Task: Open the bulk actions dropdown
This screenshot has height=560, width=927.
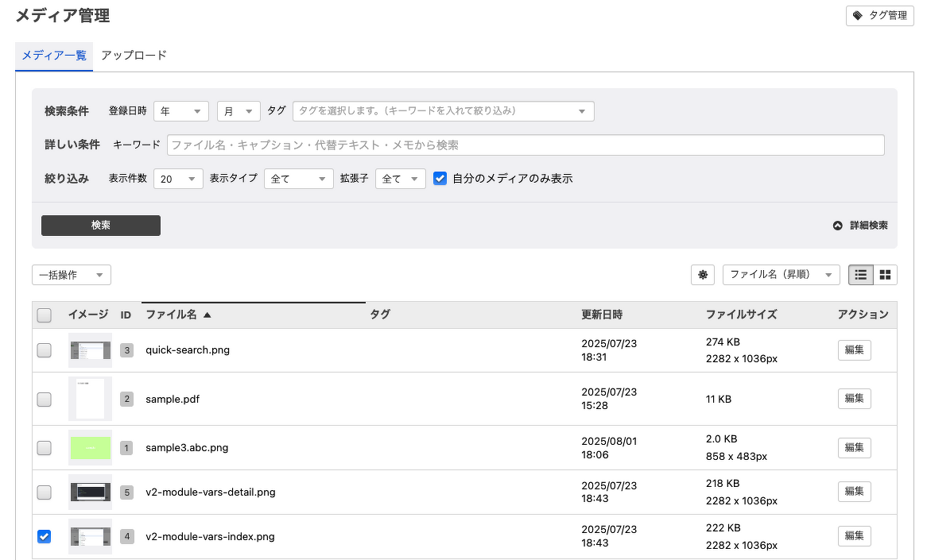Action: [x=72, y=275]
